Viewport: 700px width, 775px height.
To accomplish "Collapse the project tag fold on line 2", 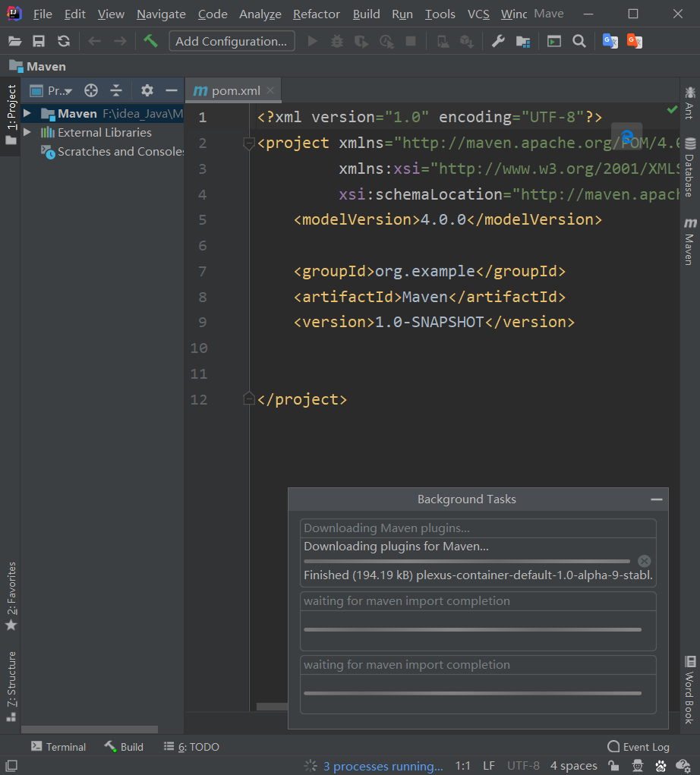I will (x=249, y=143).
